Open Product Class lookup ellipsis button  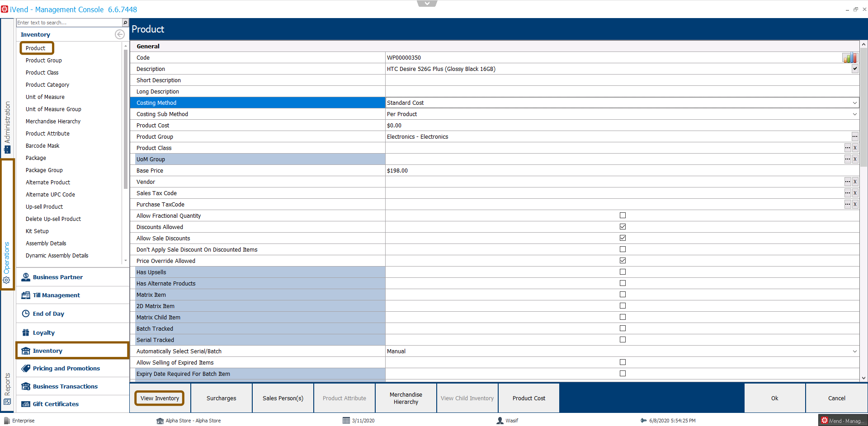point(848,148)
